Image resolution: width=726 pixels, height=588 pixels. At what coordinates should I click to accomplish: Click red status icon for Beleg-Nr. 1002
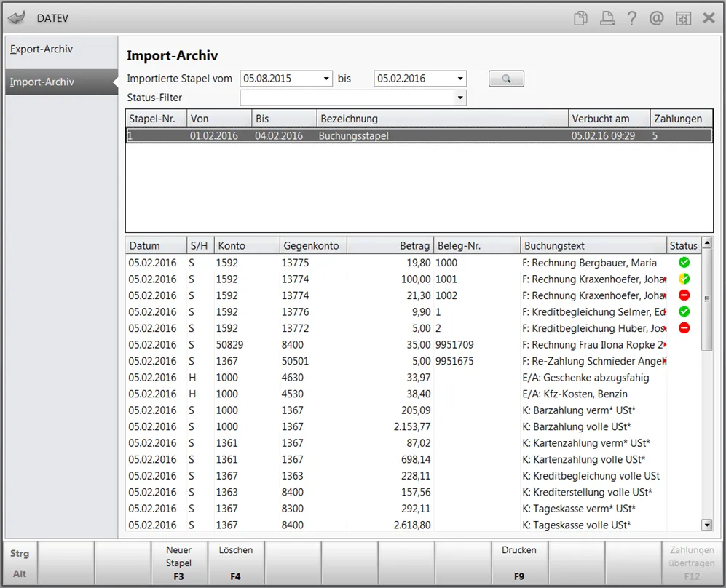pos(684,295)
